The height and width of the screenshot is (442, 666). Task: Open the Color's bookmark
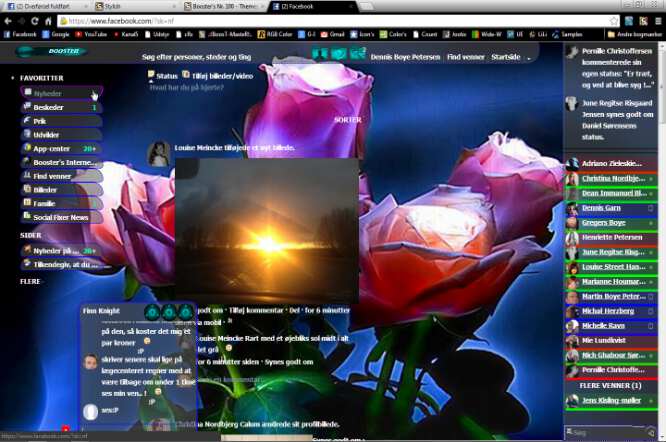coord(393,34)
